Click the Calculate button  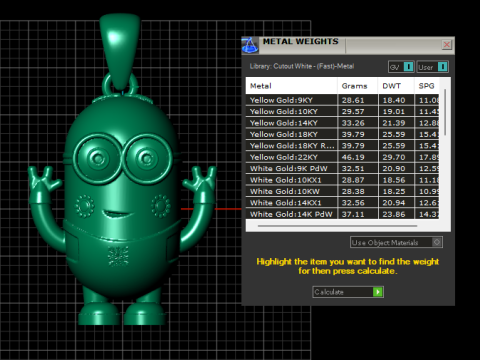[348, 292]
